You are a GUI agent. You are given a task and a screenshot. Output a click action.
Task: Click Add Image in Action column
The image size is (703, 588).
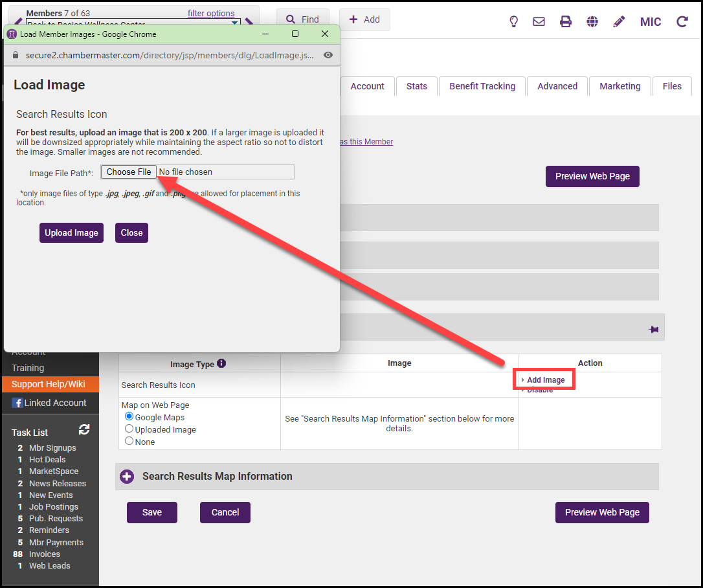(x=545, y=380)
